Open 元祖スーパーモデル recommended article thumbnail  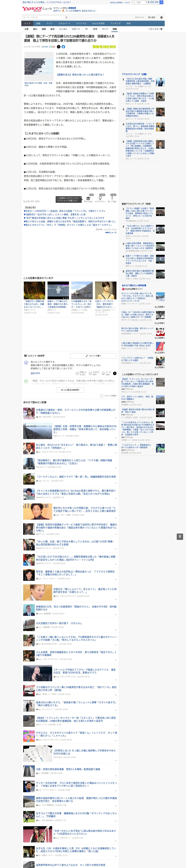pos(106,290)
